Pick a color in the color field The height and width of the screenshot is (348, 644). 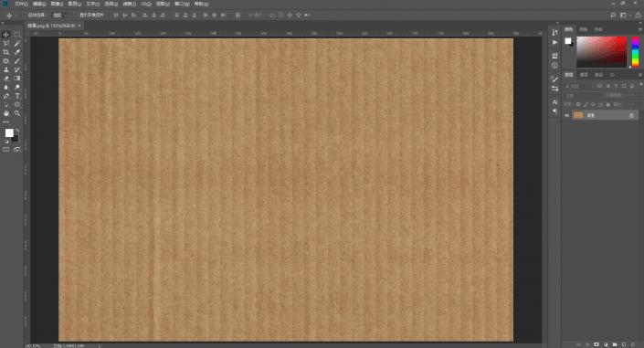(x=602, y=52)
